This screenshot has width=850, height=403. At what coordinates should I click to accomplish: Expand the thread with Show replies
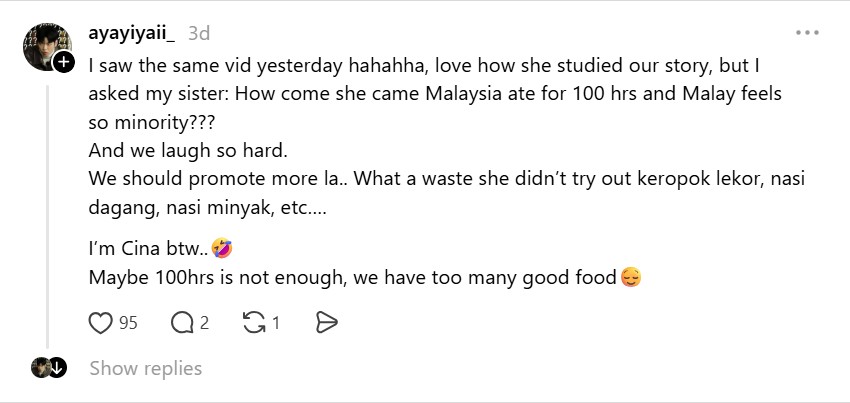(x=146, y=368)
